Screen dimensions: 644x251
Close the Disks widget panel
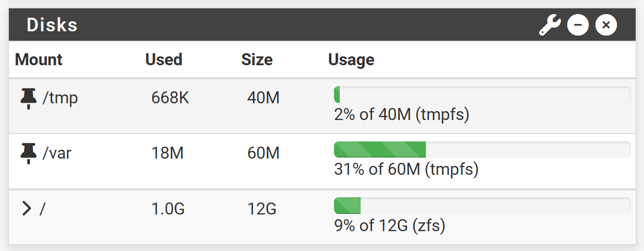[606, 25]
